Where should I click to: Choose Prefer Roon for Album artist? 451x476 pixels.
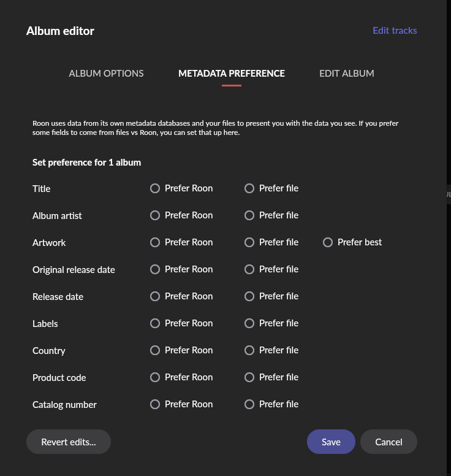(155, 215)
